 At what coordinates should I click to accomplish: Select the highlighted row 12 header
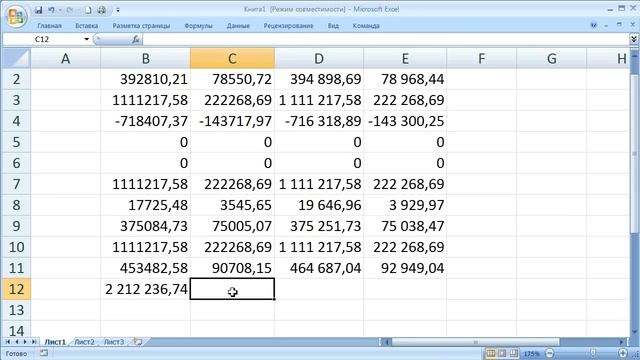coord(16,289)
